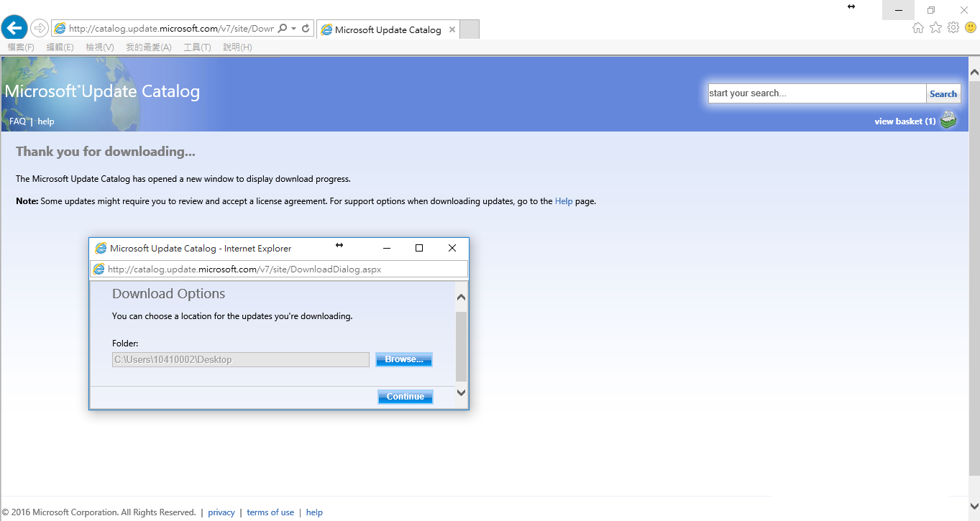980x521 pixels.
Task: Maximize the Download Options dialog window
Action: 419,248
